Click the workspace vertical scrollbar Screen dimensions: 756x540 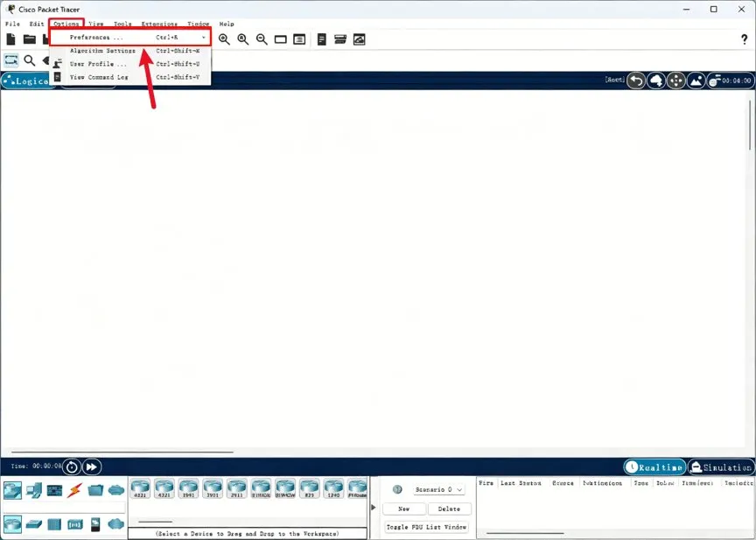click(750, 125)
